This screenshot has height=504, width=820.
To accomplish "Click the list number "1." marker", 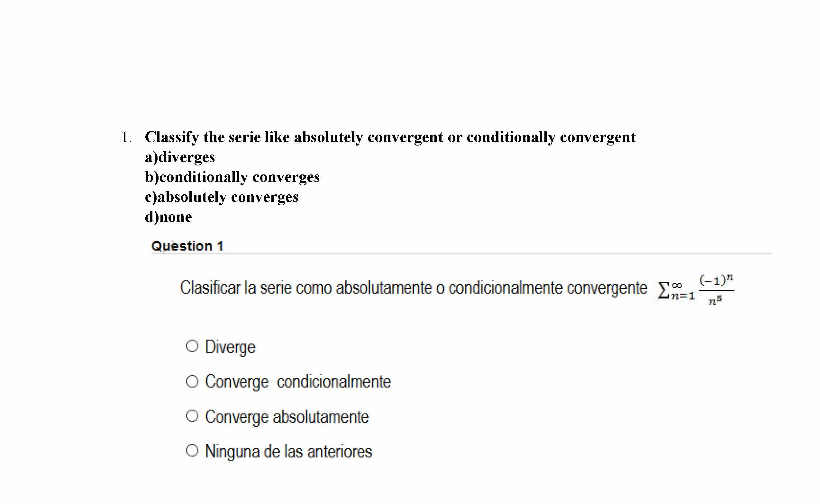I will click(126, 137).
